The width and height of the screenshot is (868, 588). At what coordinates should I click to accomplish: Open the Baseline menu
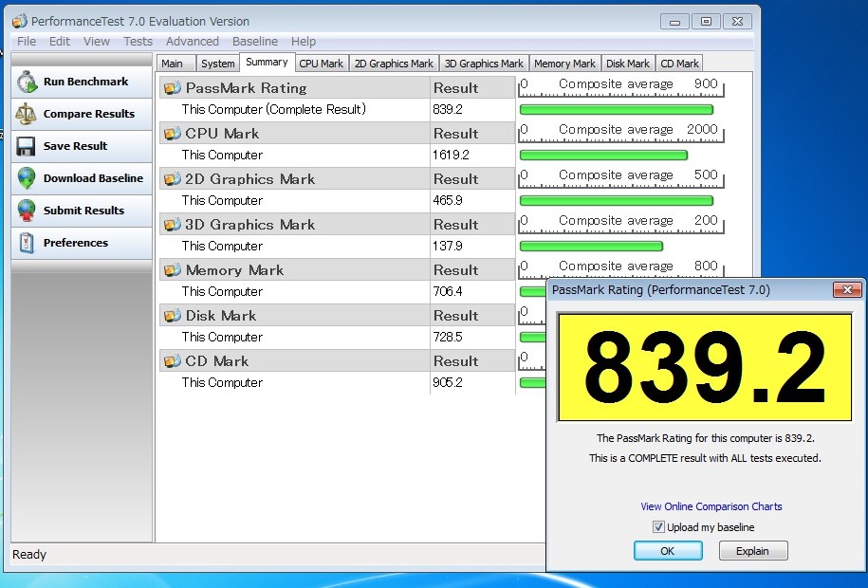point(255,42)
